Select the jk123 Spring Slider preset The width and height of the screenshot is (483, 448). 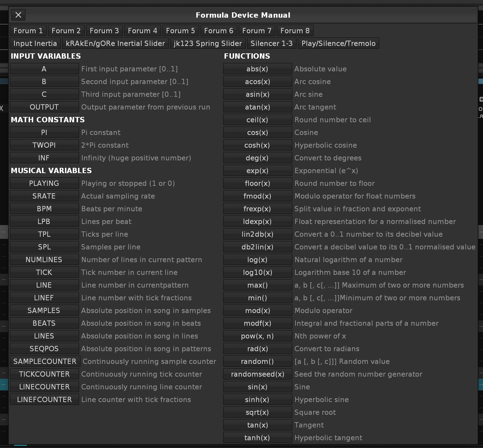point(208,43)
